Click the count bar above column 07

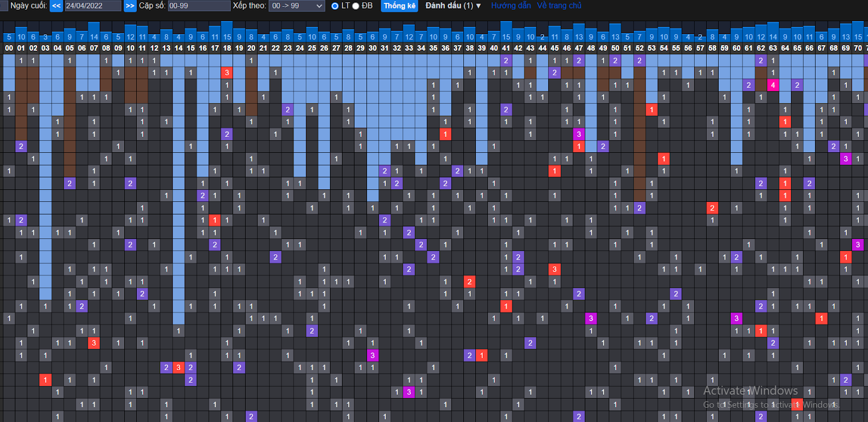click(93, 33)
